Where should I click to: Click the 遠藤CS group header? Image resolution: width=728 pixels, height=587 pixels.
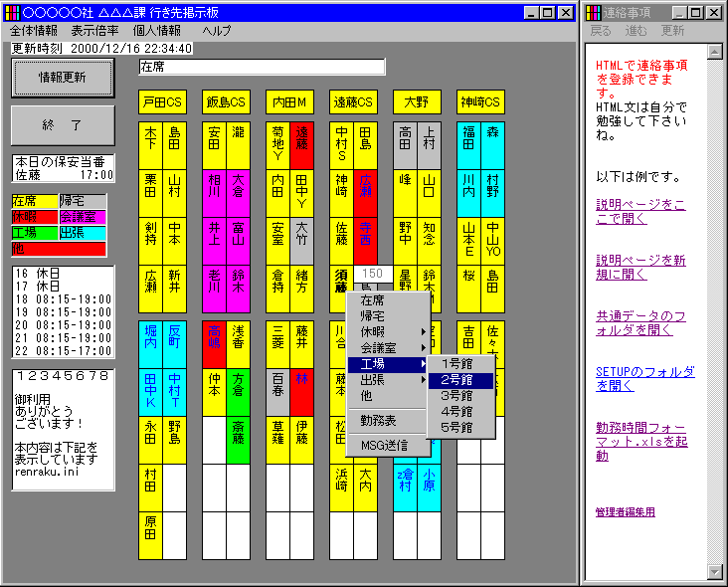[x=353, y=102]
